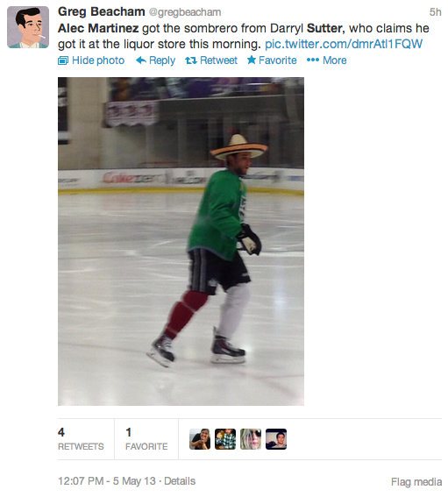
Task: Click the Reply arrow icon
Action: (141, 60)
